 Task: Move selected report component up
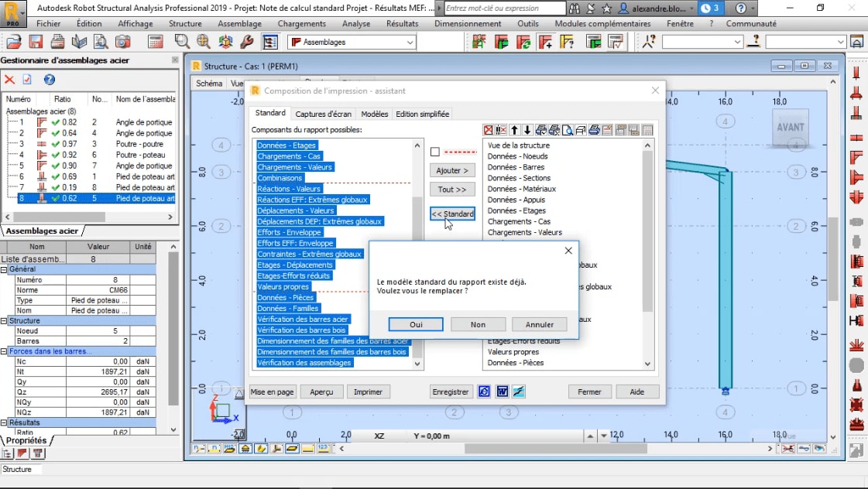pos(514,130)
